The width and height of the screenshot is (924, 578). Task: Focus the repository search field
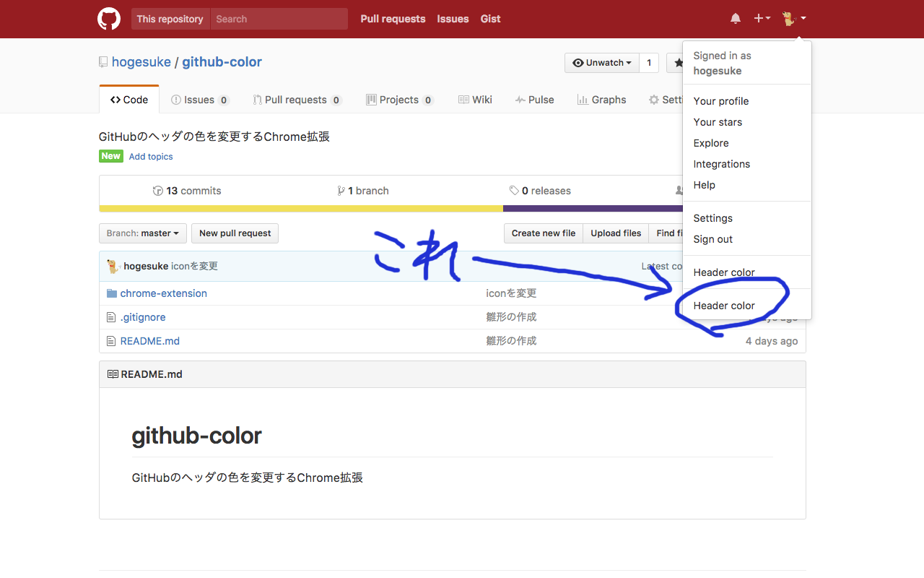279,19
